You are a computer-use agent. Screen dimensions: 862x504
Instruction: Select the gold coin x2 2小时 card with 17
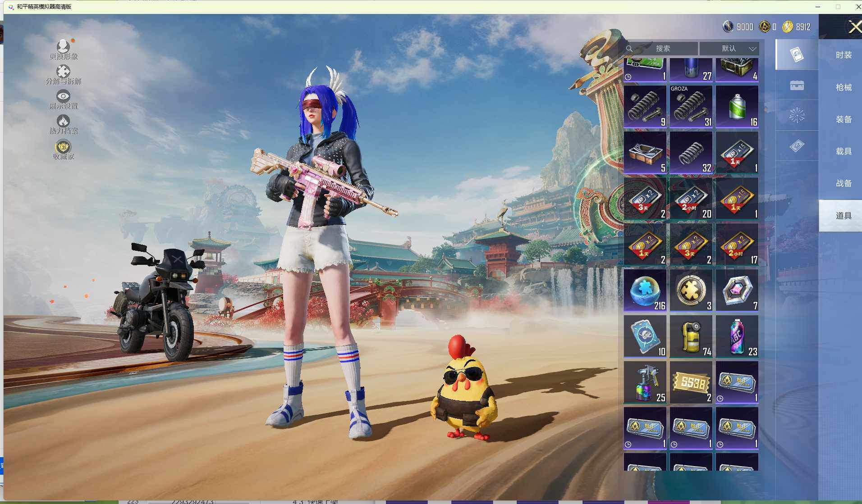point(737,245)
